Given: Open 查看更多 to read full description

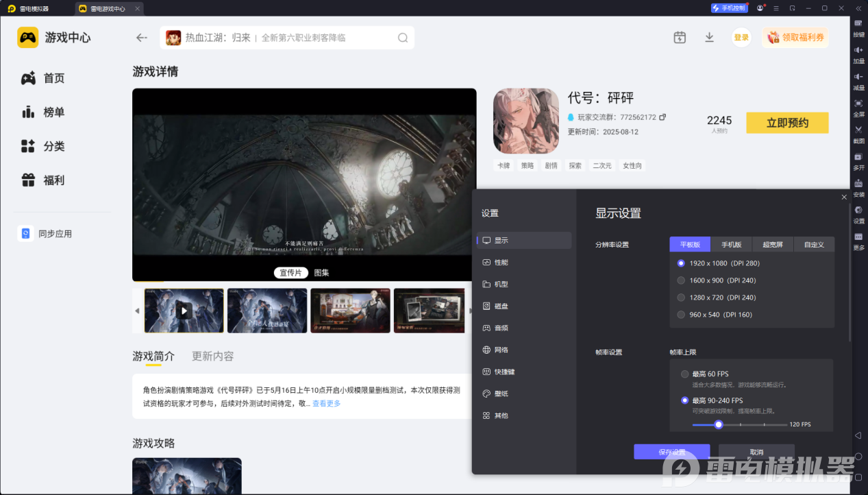Looking at the screenshot, I should [326, 403].
